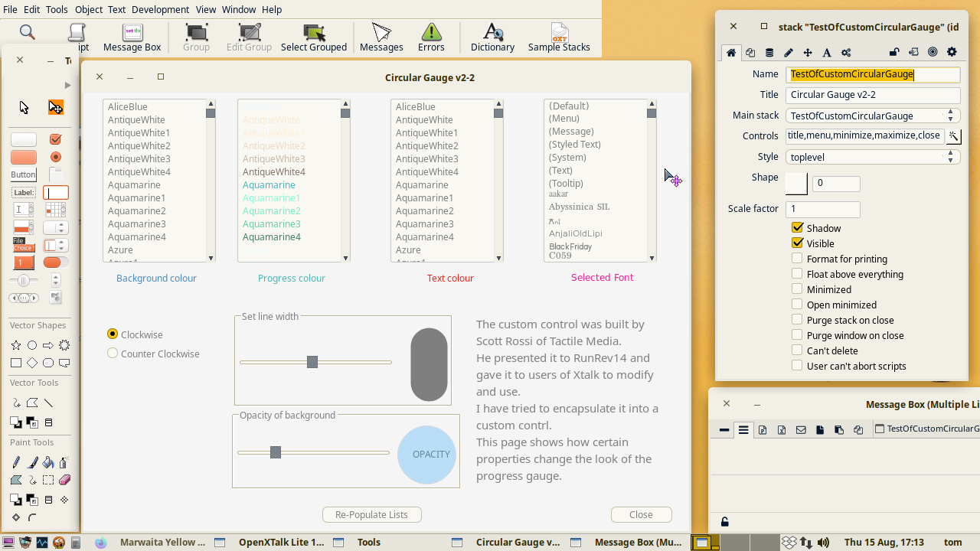Expand tools palette arrow

click(x=67, y=85)
